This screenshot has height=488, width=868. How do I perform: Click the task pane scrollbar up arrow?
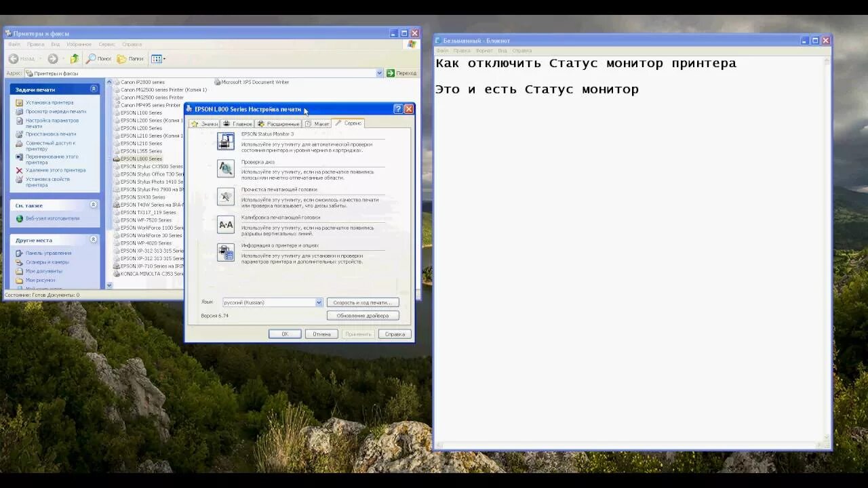pos(108,82)
